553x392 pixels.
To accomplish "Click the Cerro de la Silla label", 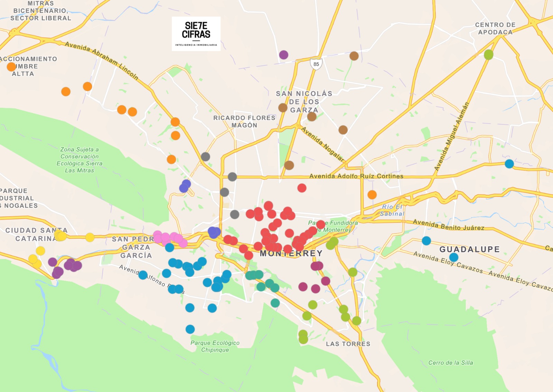I will (x=451, y=363).
